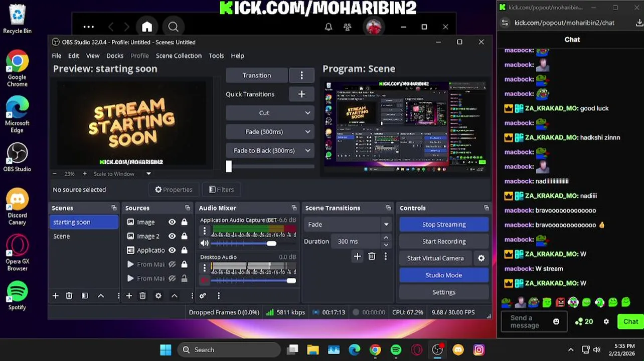The image size is (644, 361).
Task: Open scene filters icon in Scenes toolbar
Action: tap(85, 296)
